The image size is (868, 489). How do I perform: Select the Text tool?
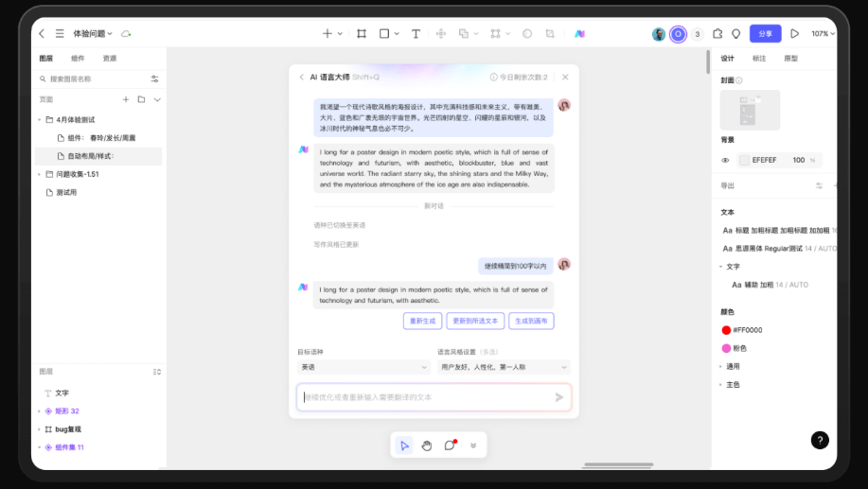click(x=416, y=34)
